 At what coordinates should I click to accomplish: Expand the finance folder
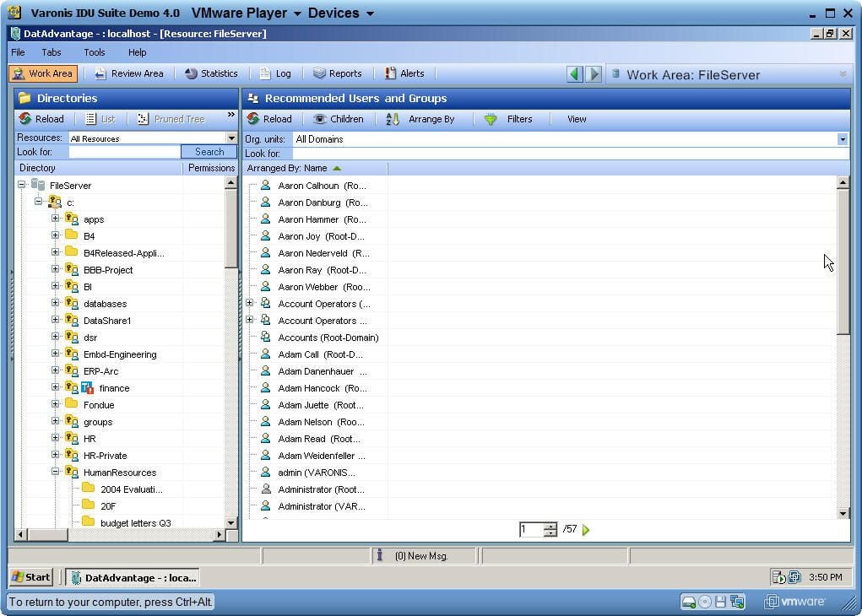coord(55,386)
